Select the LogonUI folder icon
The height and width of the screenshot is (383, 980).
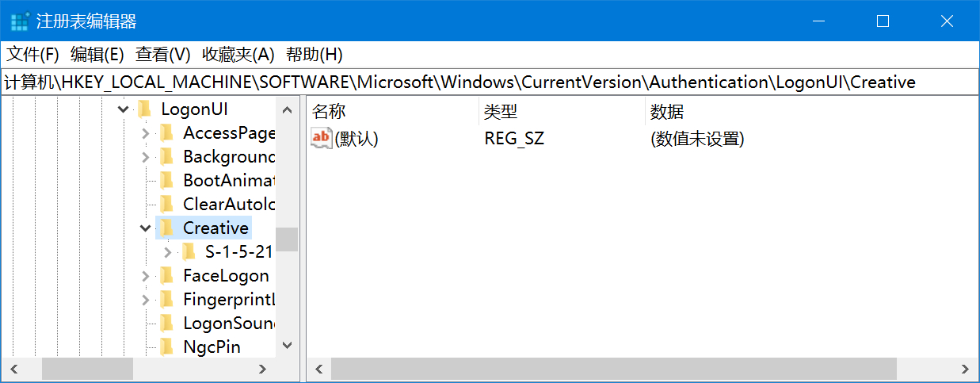(144, 109)
